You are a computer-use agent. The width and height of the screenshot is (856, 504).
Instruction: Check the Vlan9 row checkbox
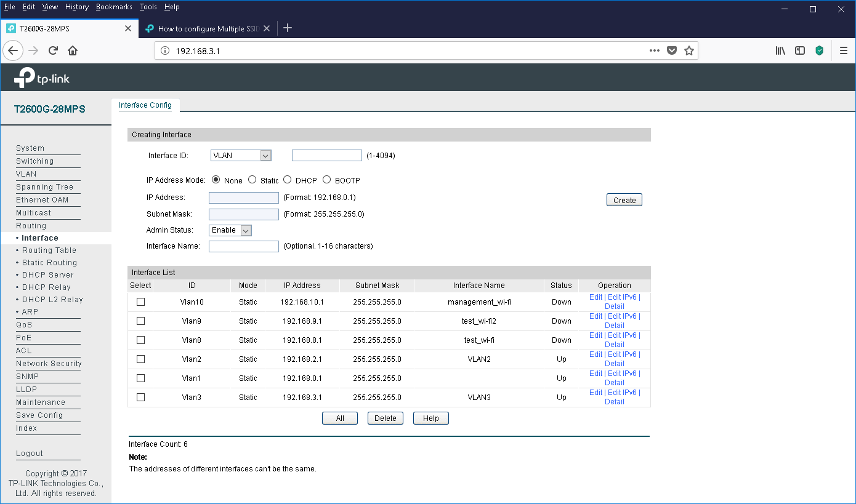(x=140, y=321)
